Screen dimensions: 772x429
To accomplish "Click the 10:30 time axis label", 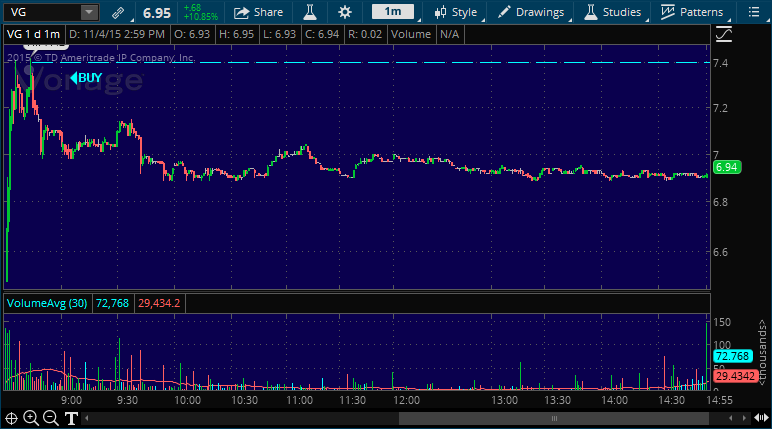I will tap(244, 400).
